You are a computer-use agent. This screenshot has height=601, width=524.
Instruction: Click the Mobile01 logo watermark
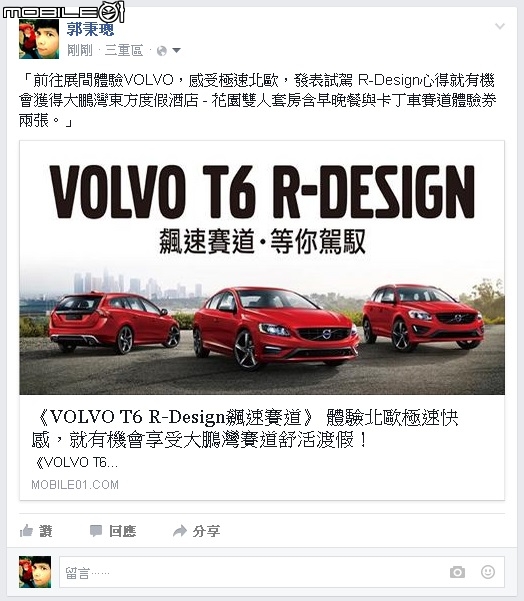pyautogui.click(x=64, y=11)
